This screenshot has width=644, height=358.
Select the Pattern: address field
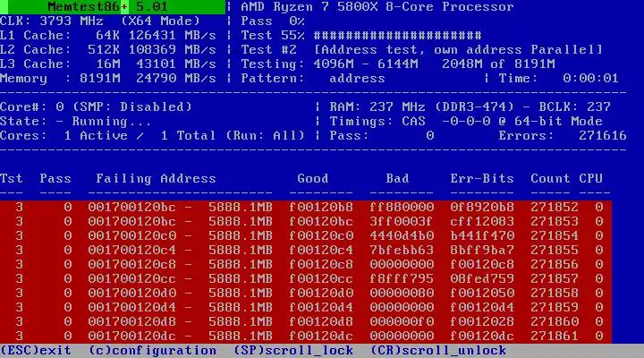click(313, 79)
